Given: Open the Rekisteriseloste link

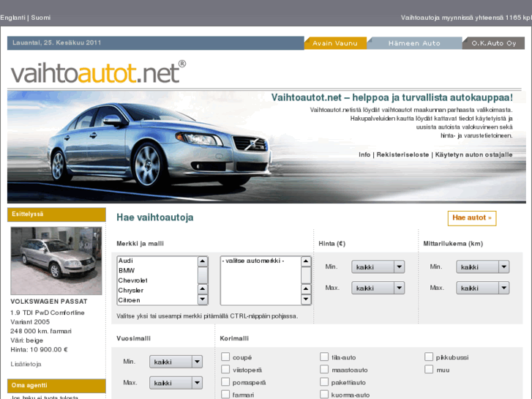Looking at the screenshot, I should coord(402,154).
